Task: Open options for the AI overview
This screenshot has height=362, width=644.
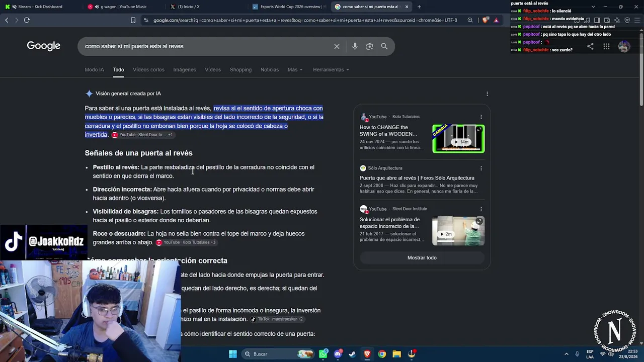Action: (487, 94)
